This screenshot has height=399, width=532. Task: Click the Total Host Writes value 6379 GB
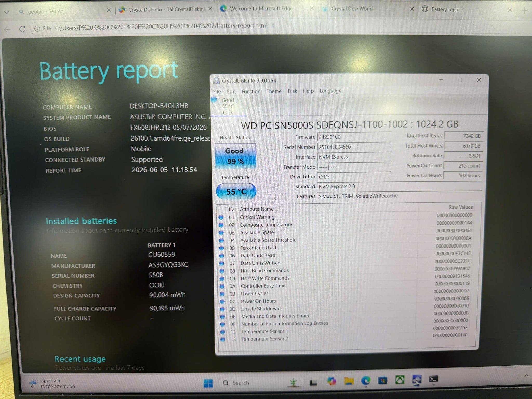pyautogui.click(x=464, y=146)
